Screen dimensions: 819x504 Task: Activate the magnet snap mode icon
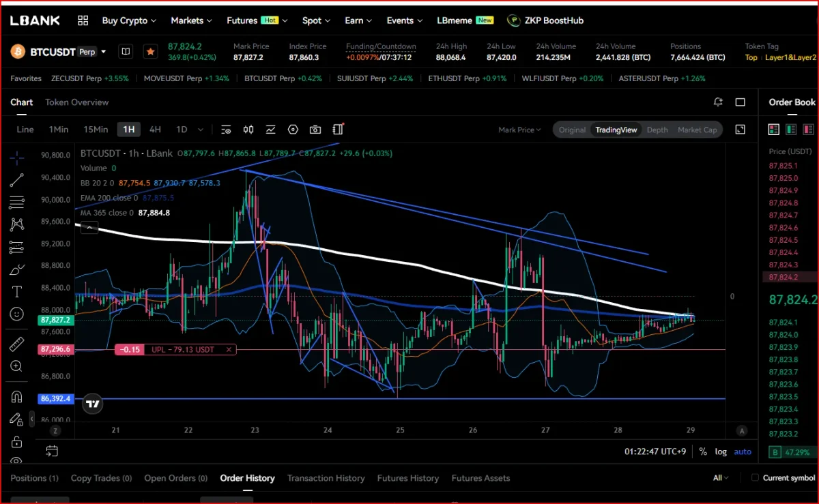tap(17, 396)
